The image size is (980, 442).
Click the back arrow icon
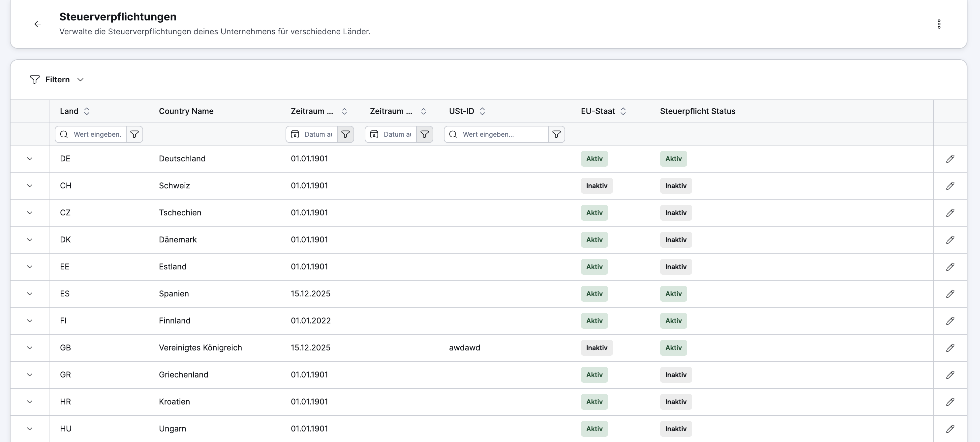click(x=37, y=24)
